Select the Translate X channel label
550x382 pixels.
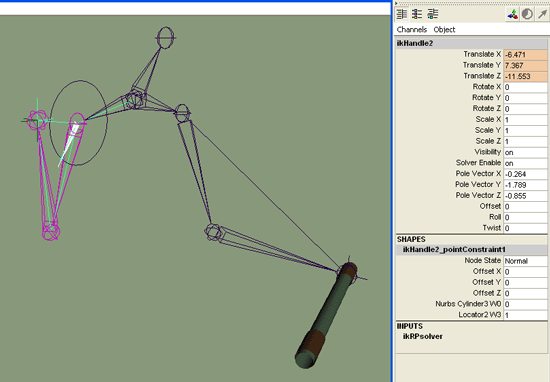pos(482,54)
